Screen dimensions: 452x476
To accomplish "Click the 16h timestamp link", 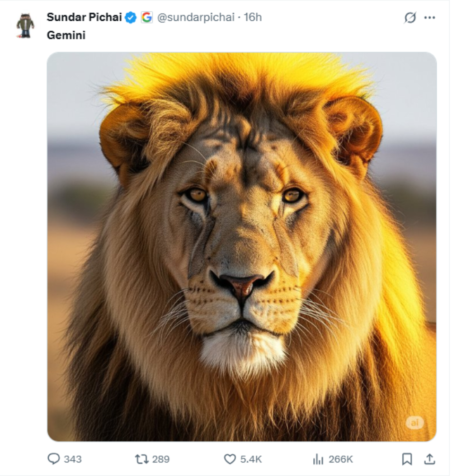I will click(253, 18).
